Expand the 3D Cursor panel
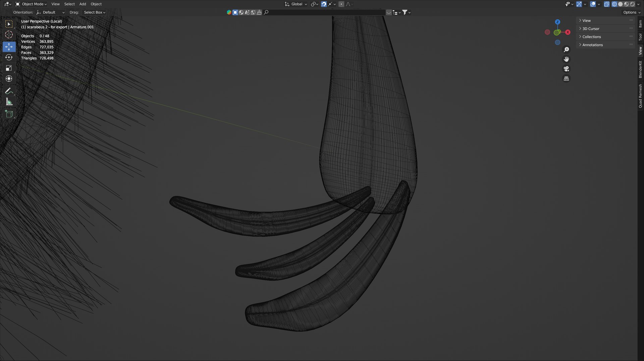 point(605,29)
